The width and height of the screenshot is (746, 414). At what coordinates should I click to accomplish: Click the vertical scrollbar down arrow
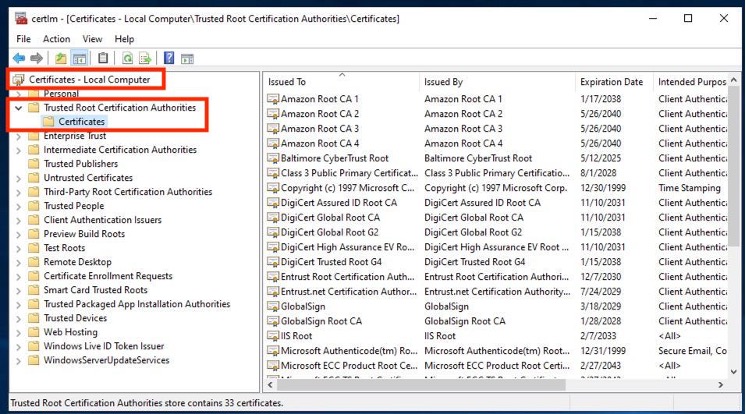(x=733, y=372)
